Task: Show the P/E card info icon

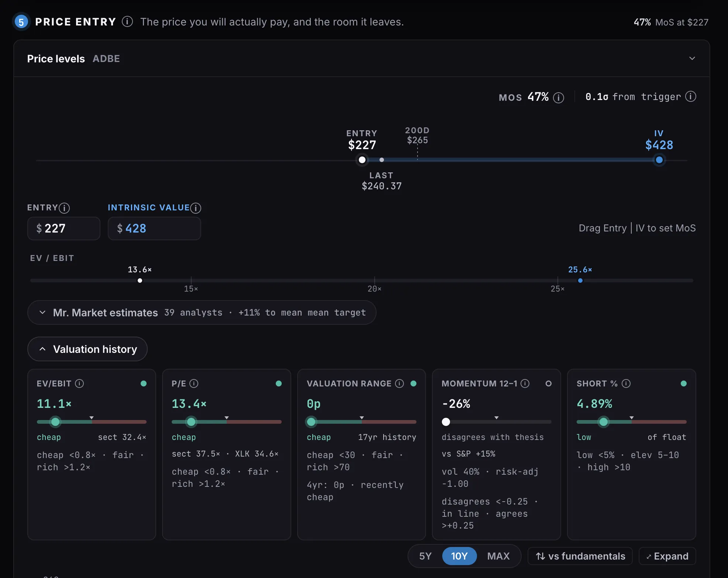Action: pyautogui.click(x=194, y=383)
